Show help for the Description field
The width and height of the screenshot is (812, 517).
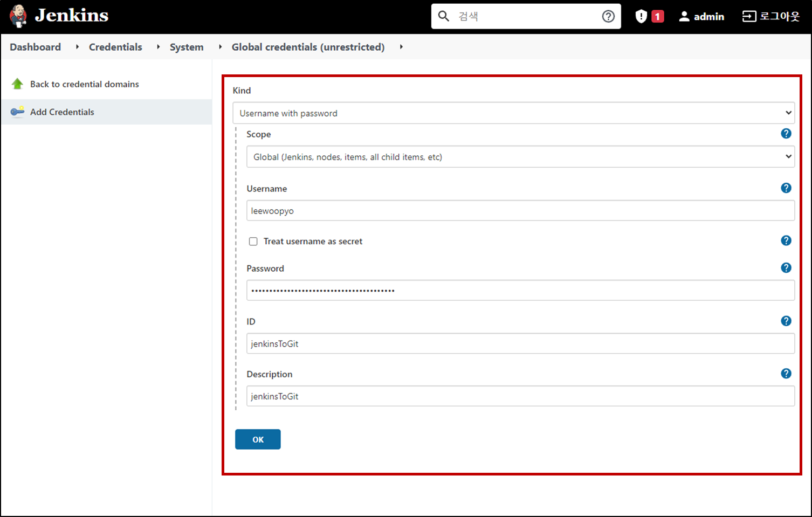click(x=786, y=373)
